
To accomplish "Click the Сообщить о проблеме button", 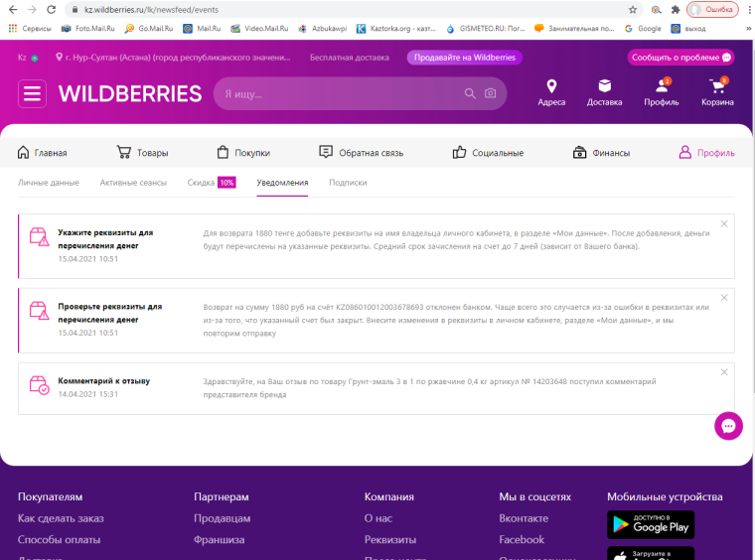I will pos(680,58).
